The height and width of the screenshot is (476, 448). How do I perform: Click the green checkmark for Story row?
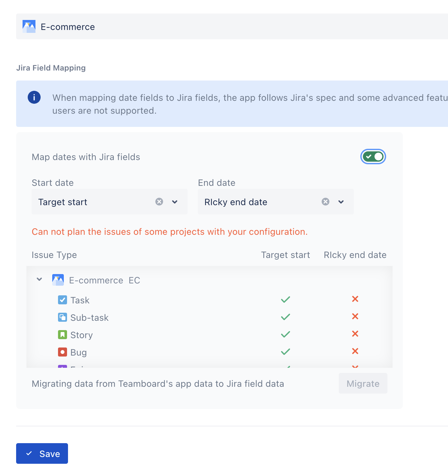coord(285,335)
